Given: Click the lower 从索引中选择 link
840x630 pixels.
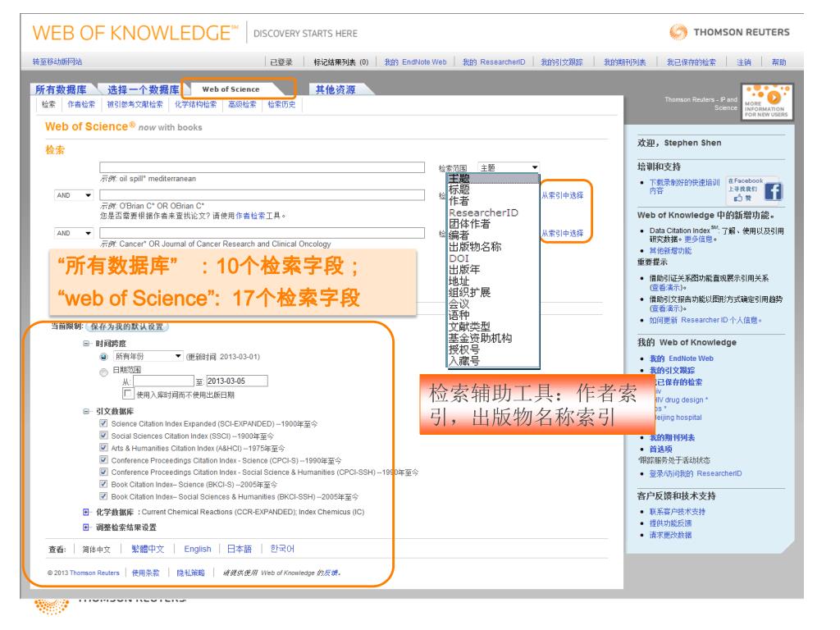Looking at the screenshot, I should (562, 233).
